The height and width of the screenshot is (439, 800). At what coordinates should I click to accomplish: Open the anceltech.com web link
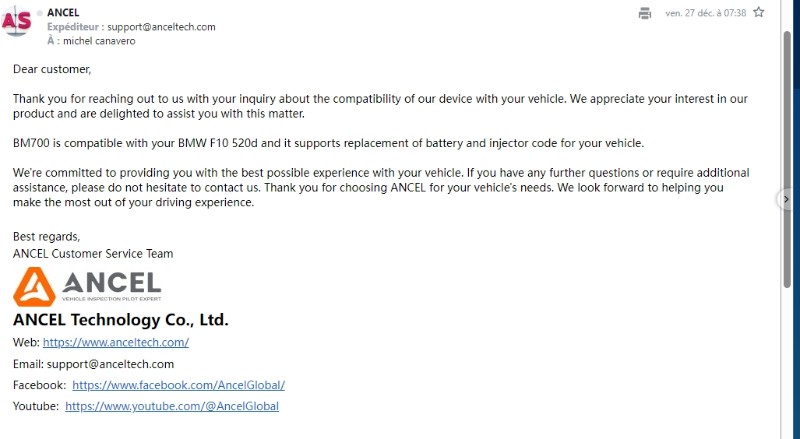point(116,342)
